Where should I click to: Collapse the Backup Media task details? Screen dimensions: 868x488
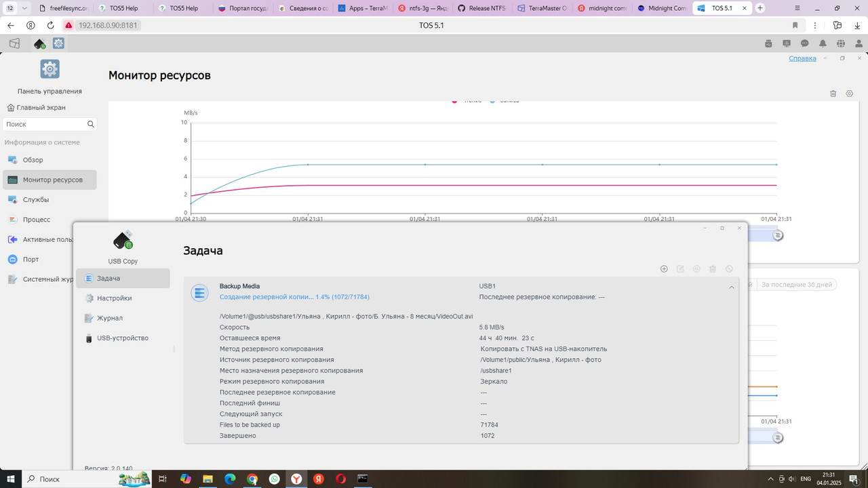[731, 287]
